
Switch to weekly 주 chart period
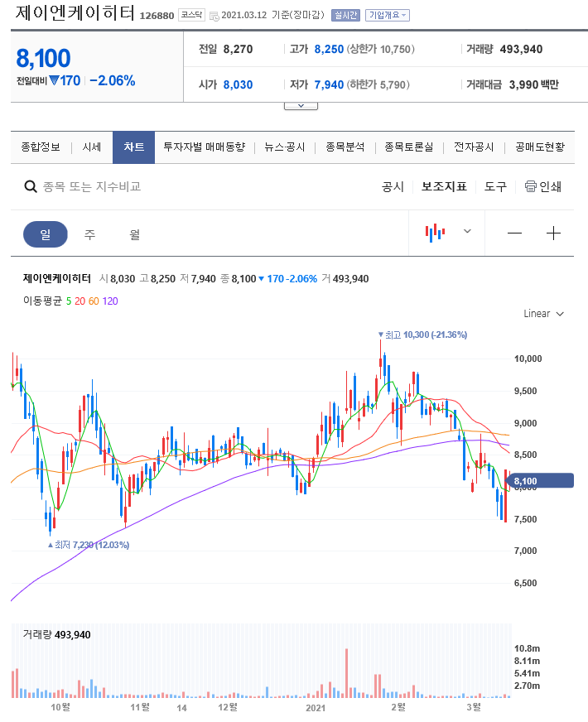tap(89, 234)
